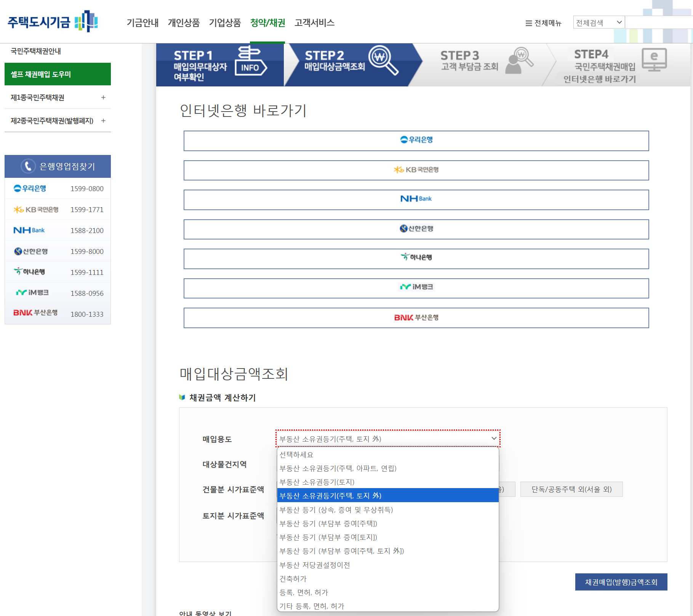
Task: Open 국민주택채권안내 sidebar item
Action: pos(36,51)
